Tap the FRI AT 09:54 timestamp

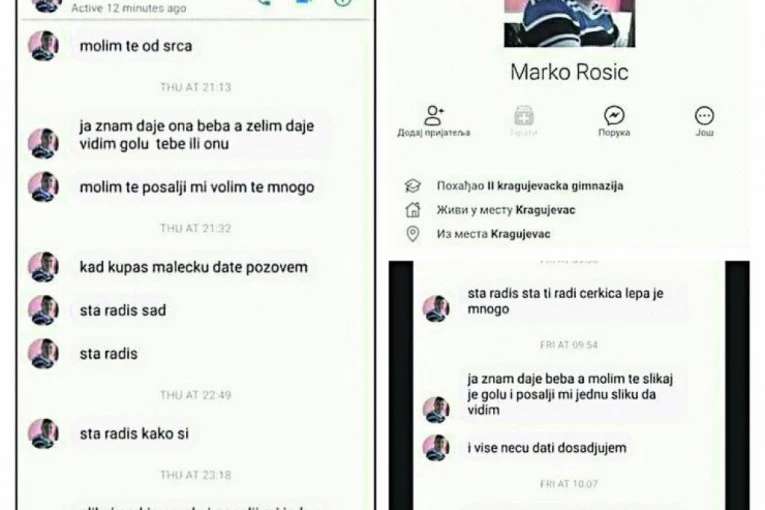pos(568,345)
